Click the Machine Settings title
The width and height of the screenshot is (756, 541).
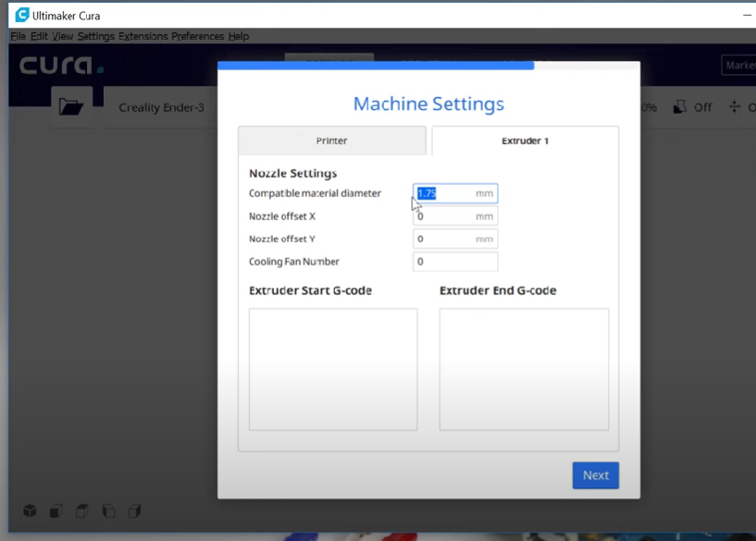tap(428, 104)
